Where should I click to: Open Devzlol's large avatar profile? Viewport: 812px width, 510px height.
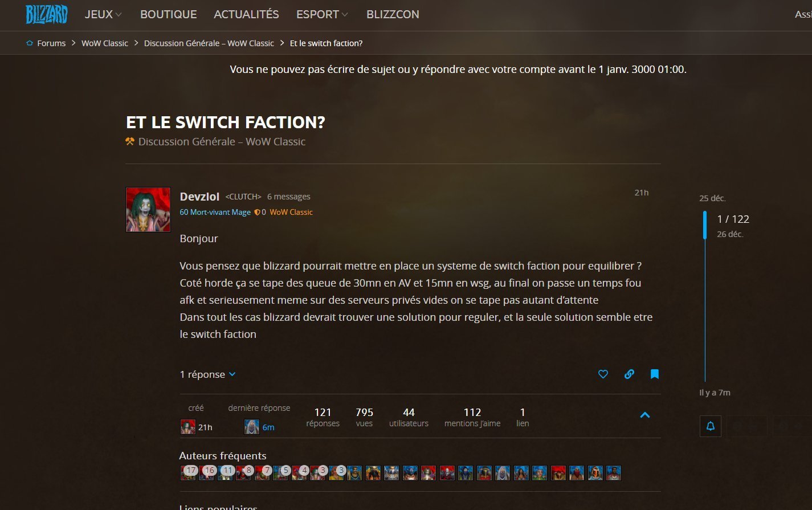pos(148,210)
